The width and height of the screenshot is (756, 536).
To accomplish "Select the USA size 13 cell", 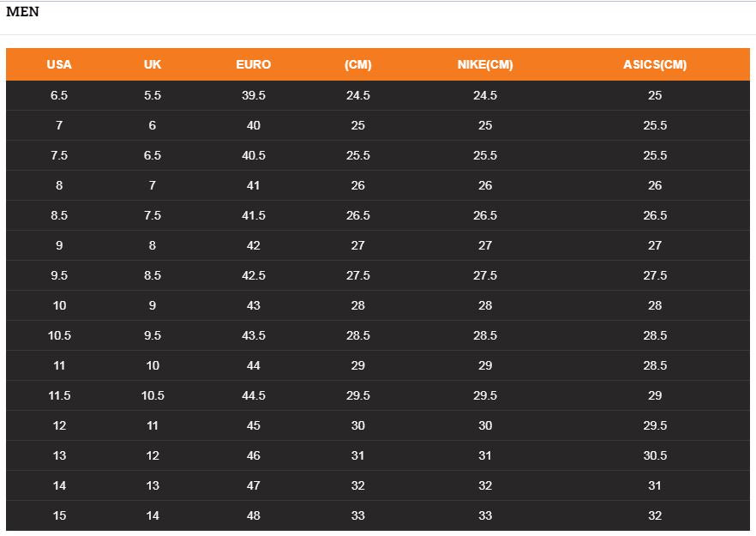I will click(59, 455).
